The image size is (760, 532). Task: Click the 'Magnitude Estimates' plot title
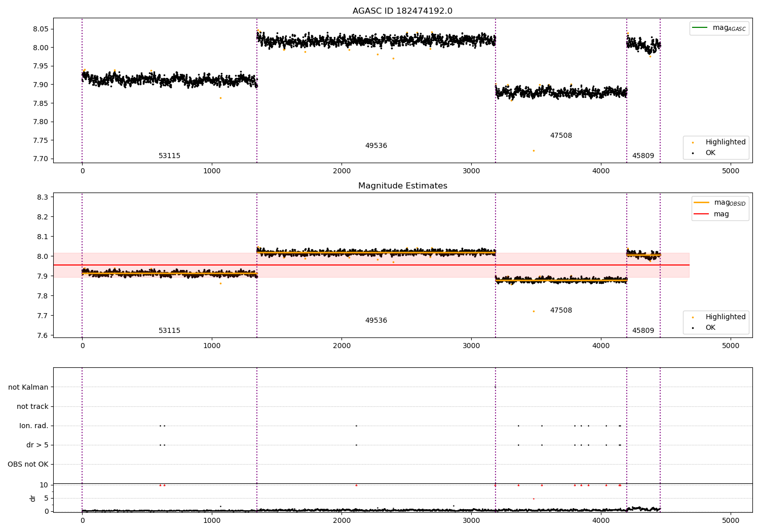point(402,186)
